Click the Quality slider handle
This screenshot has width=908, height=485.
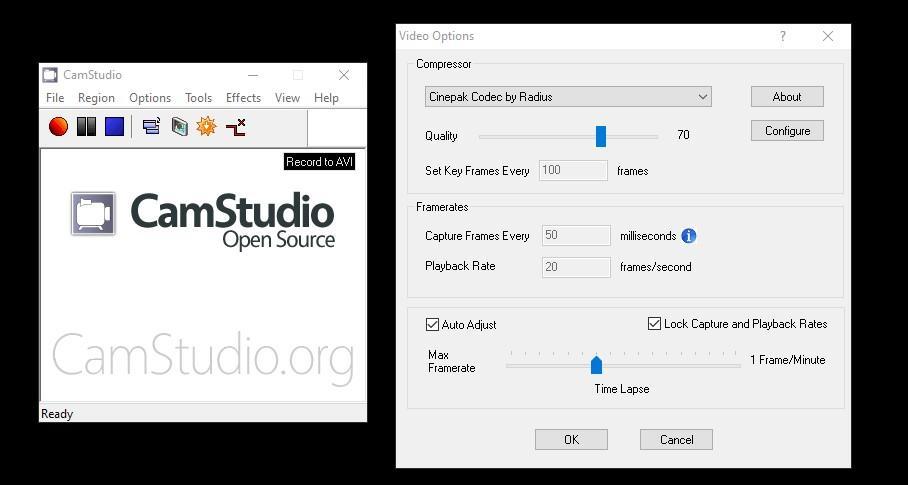point(601,137)
